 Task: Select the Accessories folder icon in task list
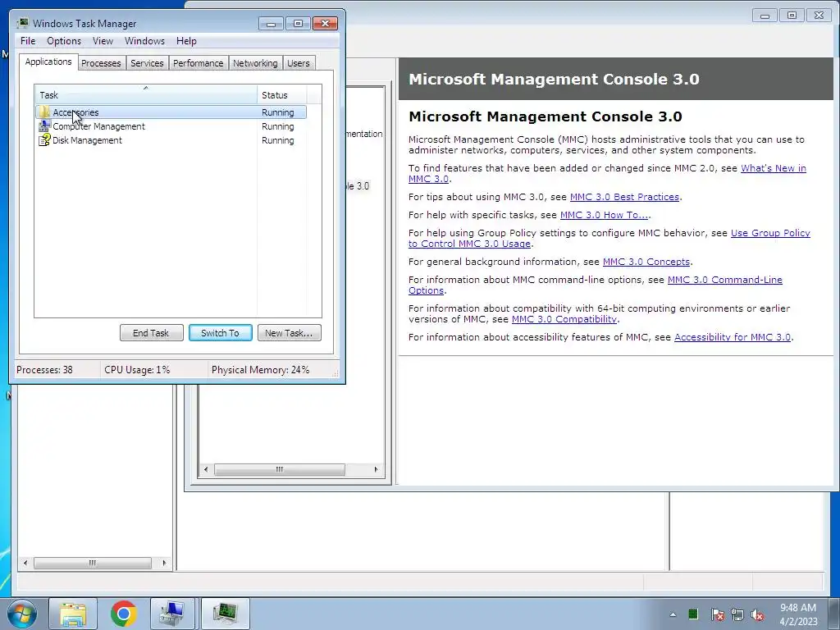point(44,112)
